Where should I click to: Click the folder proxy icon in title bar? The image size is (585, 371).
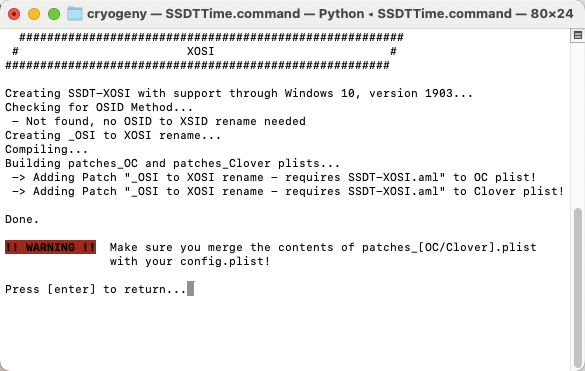click(75, 14)
